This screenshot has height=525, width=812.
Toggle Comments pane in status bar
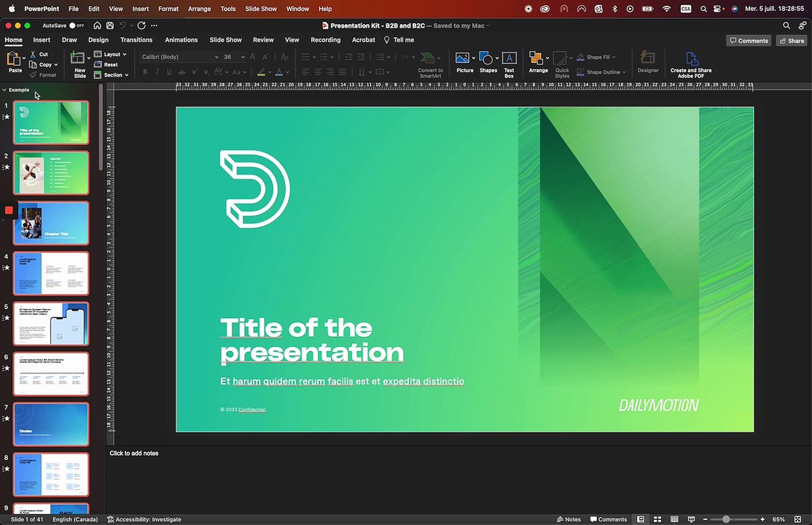coord(609,519)
